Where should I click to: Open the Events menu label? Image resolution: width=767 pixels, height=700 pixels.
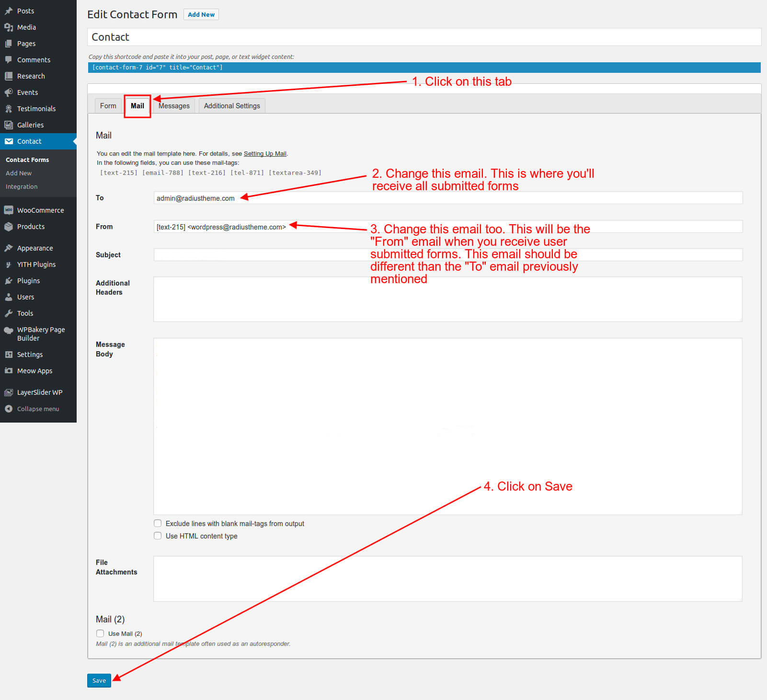(x=27, y=92)
